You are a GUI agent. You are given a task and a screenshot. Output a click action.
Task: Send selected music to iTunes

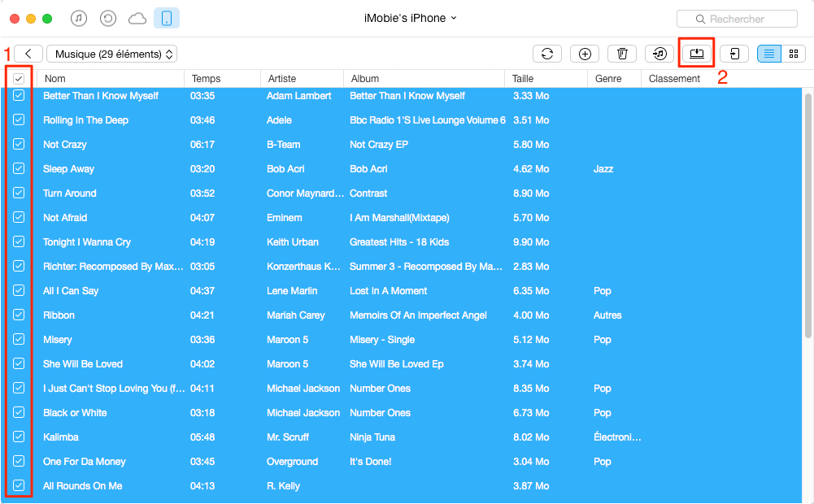(659, 54)
